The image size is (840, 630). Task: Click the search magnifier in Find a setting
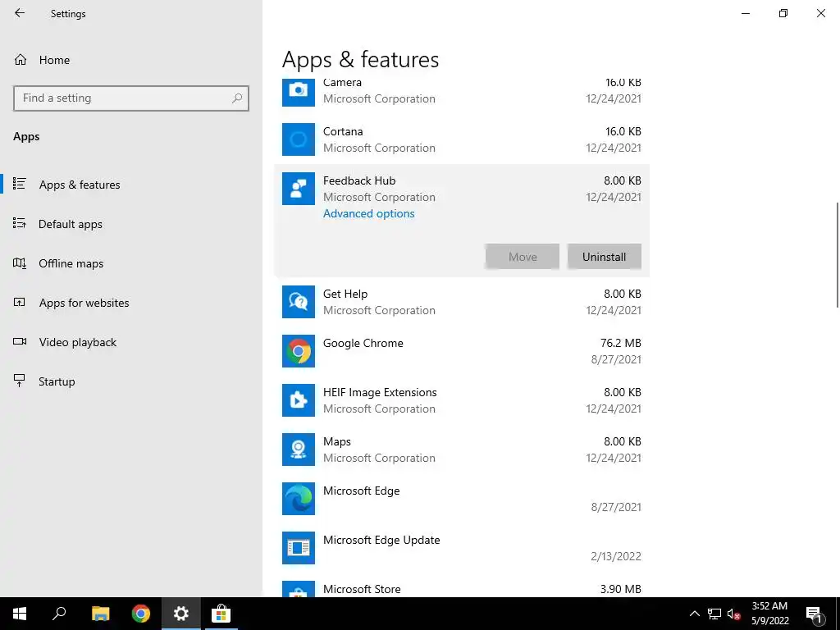(x=237, y=98)
